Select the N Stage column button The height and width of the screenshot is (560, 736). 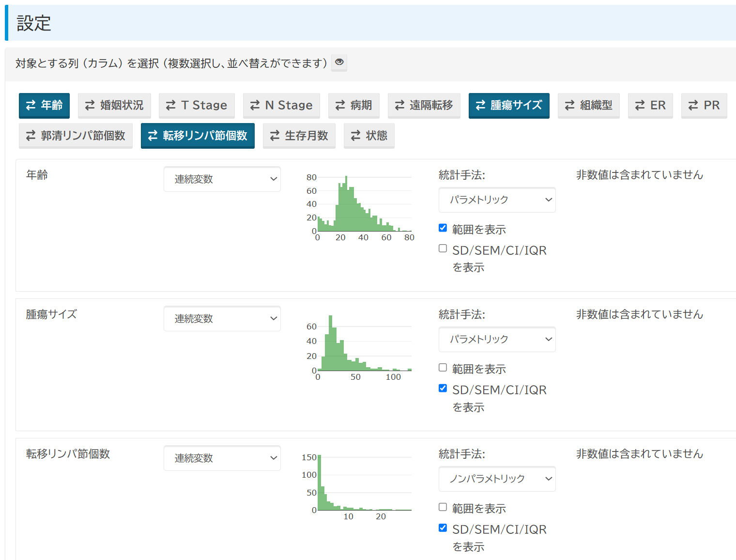point(281,105)
